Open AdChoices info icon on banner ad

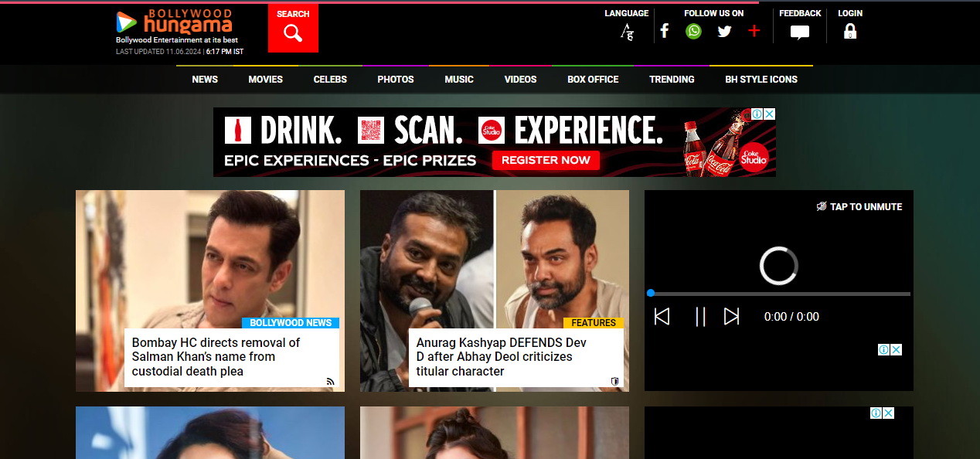pos(758,114)
